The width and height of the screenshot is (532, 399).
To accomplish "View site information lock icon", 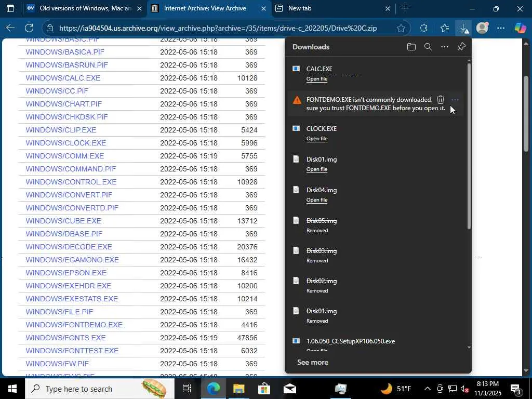I will coord(50,28).
